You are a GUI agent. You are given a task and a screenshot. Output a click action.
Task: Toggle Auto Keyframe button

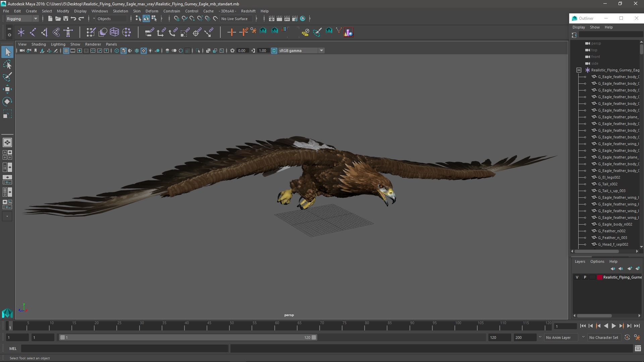tap(627, 338)
